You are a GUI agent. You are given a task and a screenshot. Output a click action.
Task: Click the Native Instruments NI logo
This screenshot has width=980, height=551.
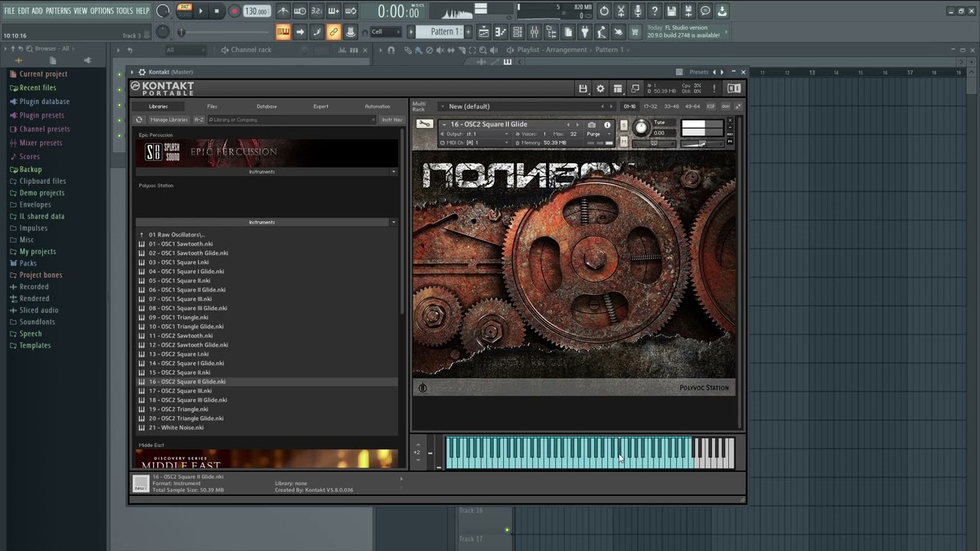point(734,89)
